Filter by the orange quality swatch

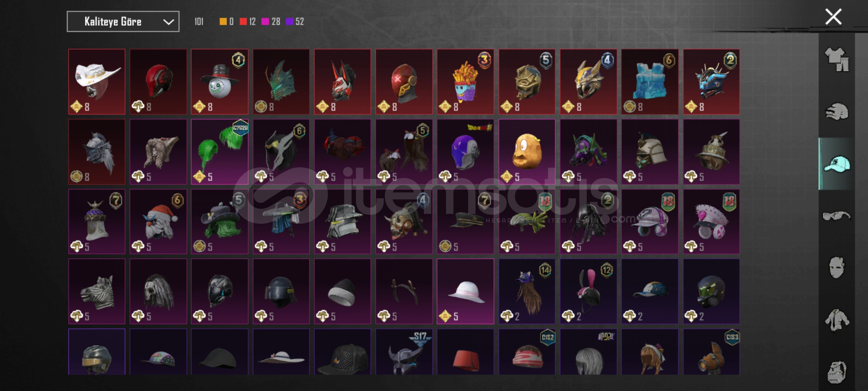223,22
